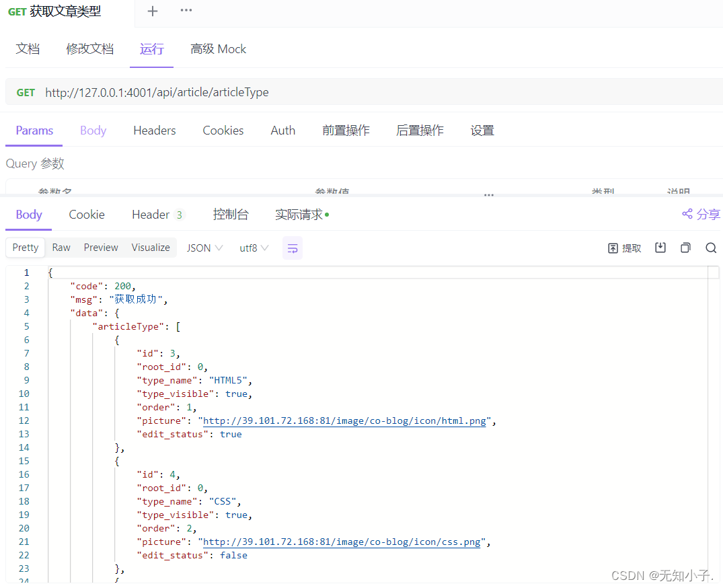Click the "id": 4 line
This screenshot has width=723, height=588.
click(x=158, y=474)
